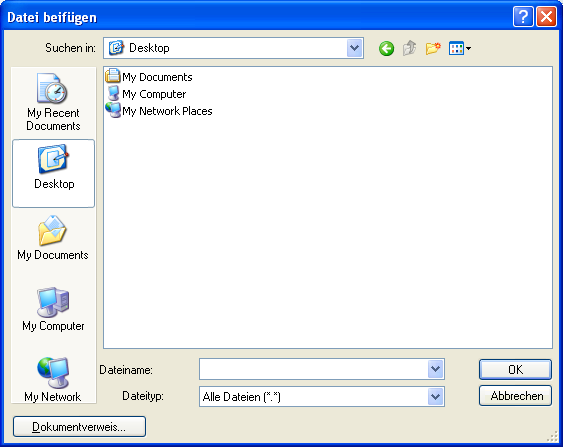
Task: Open the Dokumentverweis... button
Action: tap(79, 427)
